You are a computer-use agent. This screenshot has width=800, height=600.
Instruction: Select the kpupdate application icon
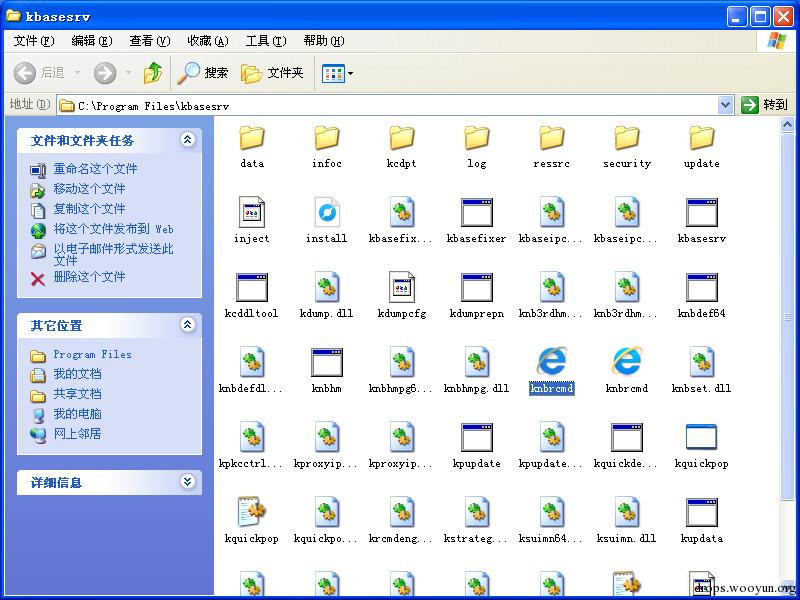tap(477, 437)
